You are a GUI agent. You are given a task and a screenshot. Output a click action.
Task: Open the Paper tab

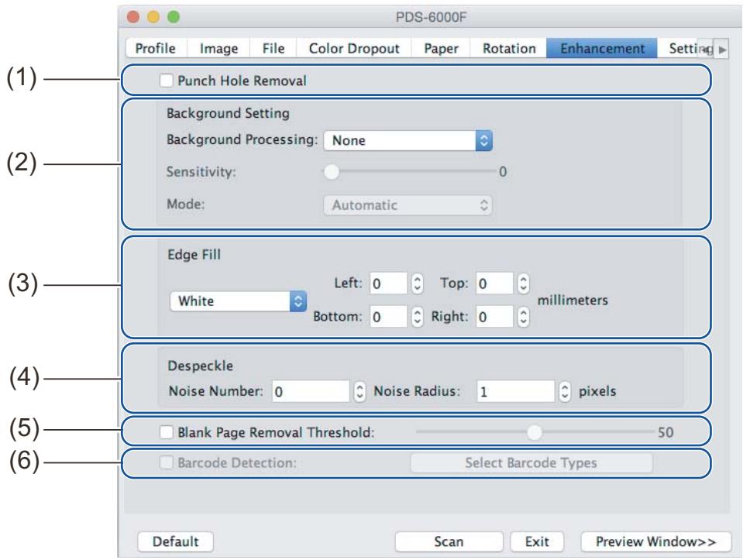441,48
